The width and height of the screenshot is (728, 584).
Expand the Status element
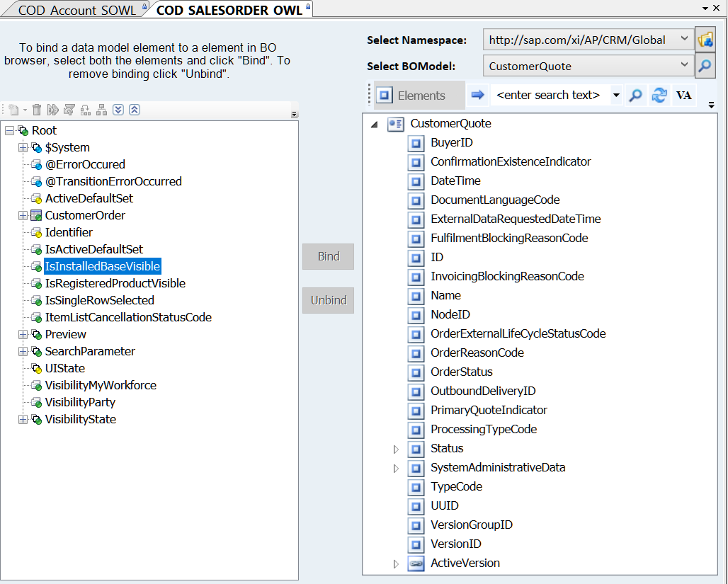point(396,449)
